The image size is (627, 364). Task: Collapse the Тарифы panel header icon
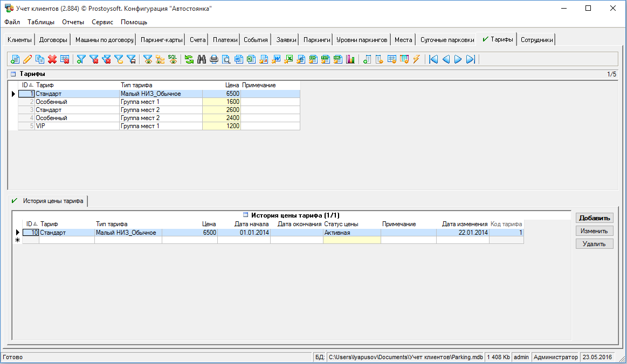[x=13, y=74]
